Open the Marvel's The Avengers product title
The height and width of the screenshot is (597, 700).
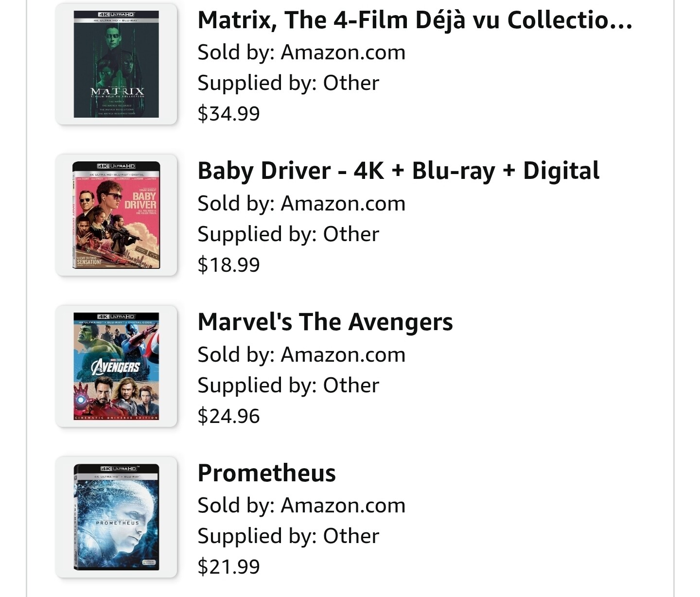coord(325,322)
